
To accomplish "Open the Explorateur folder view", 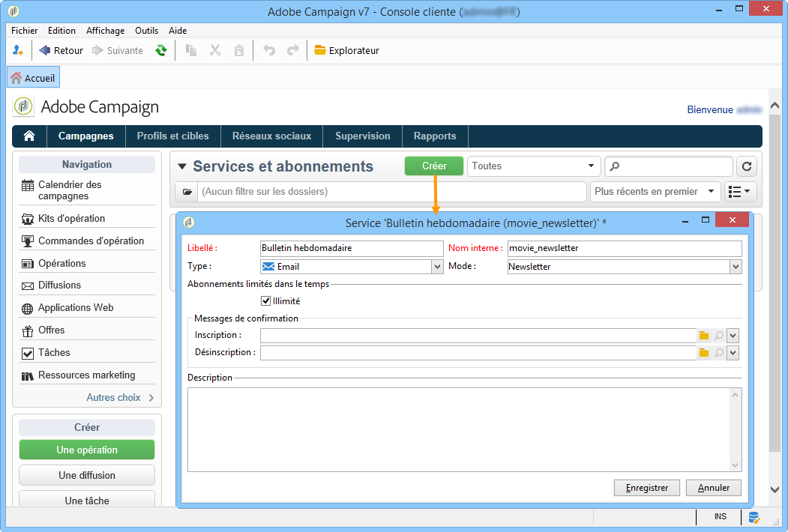I will [x=346, y=50].
